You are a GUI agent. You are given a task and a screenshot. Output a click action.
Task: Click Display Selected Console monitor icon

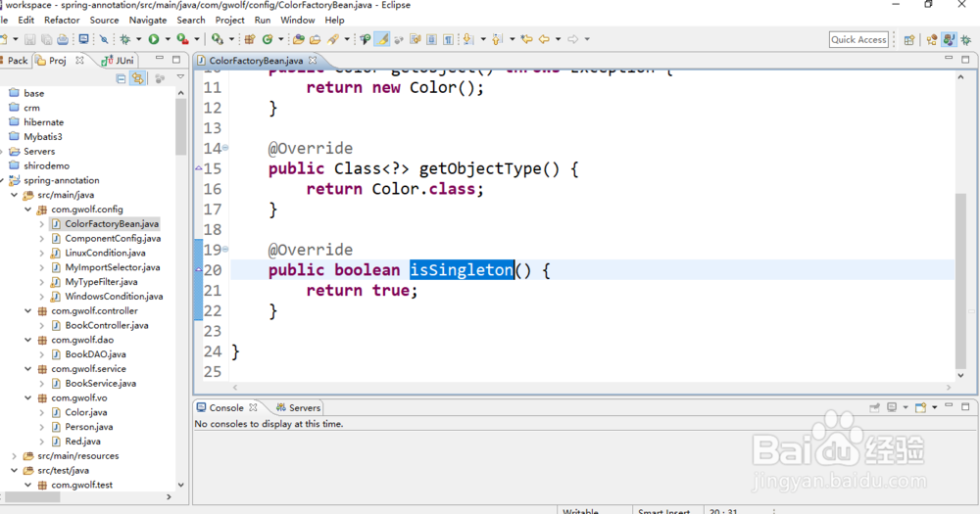pyautogui.click(x=892, y=407)
